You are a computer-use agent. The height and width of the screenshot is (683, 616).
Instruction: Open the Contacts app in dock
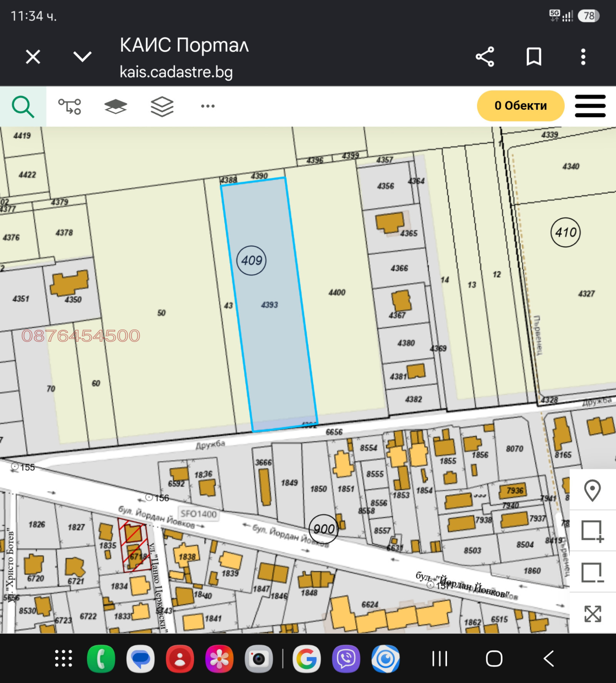pos(180,658)
